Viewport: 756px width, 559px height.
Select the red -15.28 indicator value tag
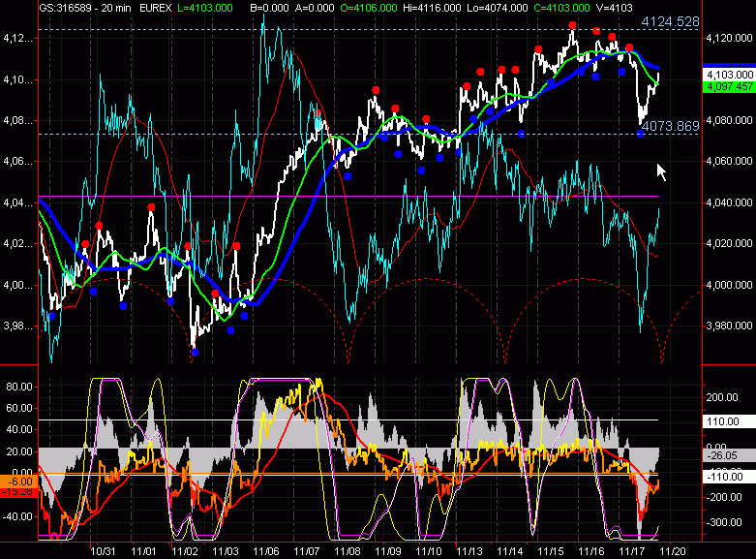click(x=18, y=492)
